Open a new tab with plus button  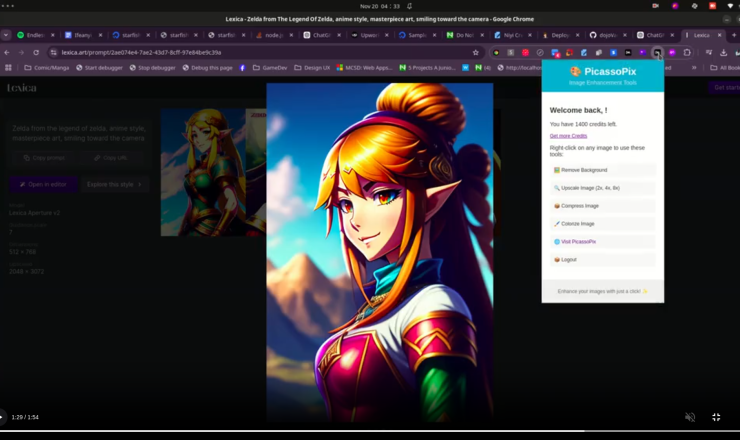click(x=734, y=35)
